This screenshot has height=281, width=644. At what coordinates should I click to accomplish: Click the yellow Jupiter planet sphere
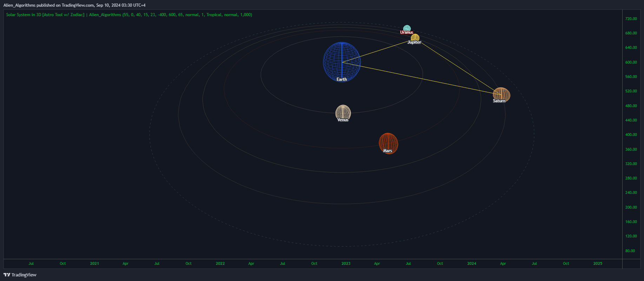415,37
